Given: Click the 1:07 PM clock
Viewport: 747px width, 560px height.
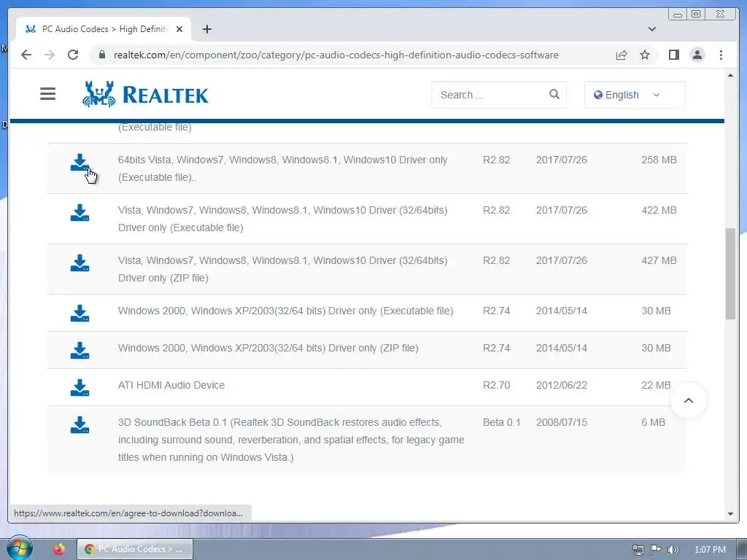Looking at the screenshot, I should [x=710, y=550].
